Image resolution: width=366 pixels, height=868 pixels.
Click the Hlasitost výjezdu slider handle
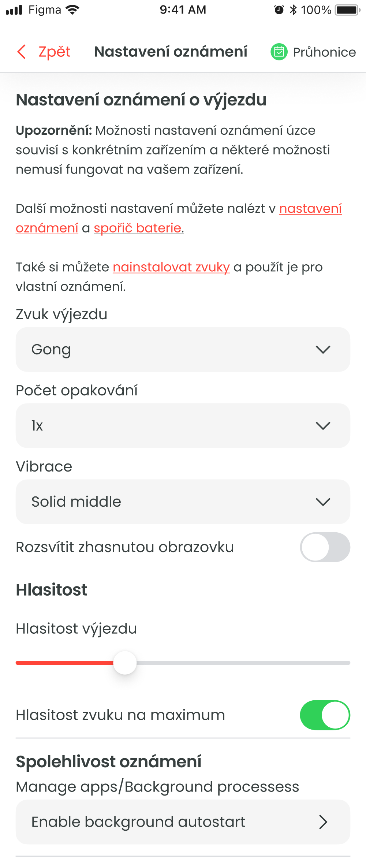coord(125,663)
